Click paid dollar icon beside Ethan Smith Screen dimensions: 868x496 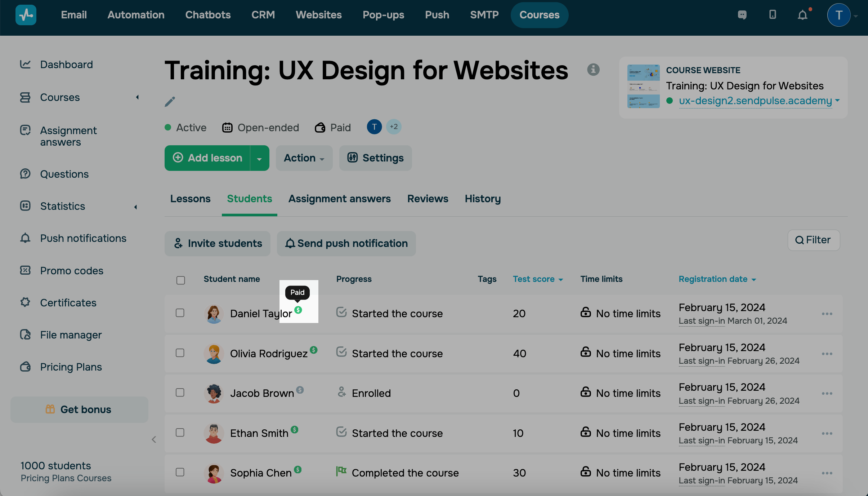(x=295, y=429)
